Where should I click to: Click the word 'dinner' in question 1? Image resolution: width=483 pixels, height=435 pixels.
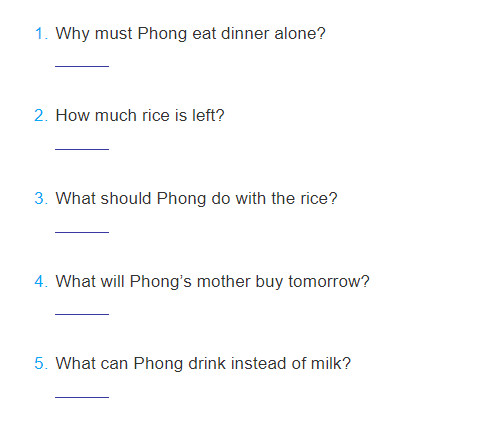(x=245, y=34)
